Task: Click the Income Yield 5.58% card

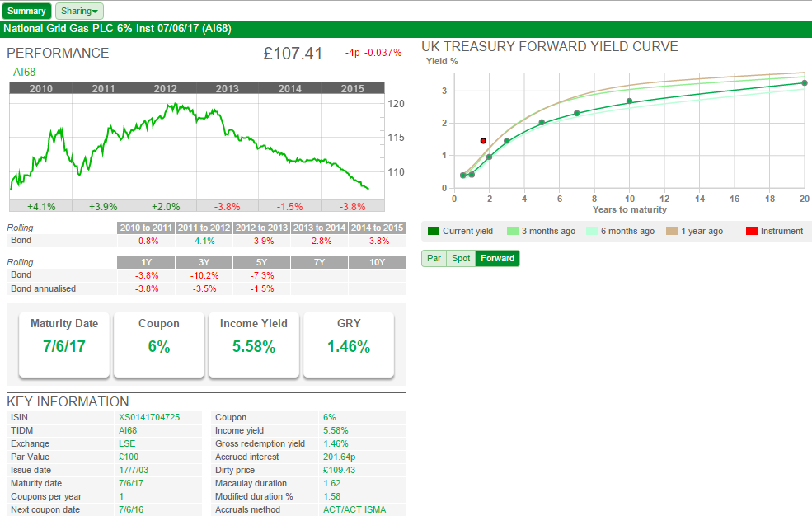Action: coord(254,345)
